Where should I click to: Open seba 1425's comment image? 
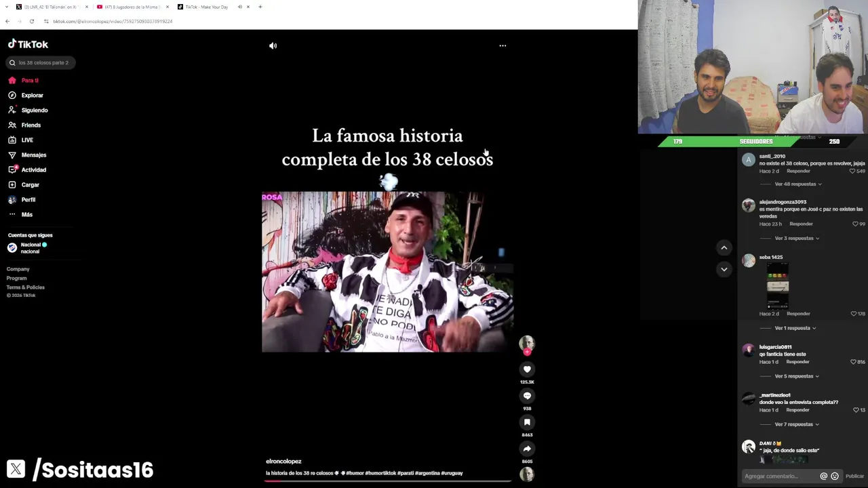coord(778,285)
